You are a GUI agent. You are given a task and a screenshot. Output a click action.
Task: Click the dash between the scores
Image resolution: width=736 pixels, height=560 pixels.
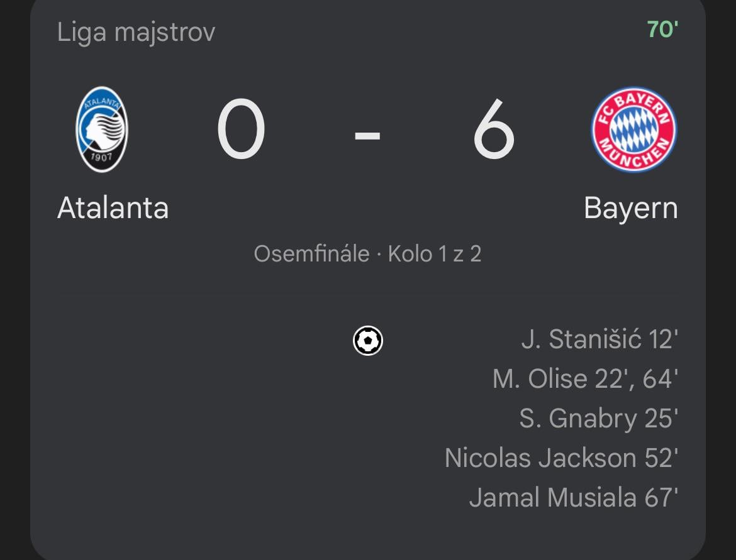pyautogui.click(x=367, y=135)
